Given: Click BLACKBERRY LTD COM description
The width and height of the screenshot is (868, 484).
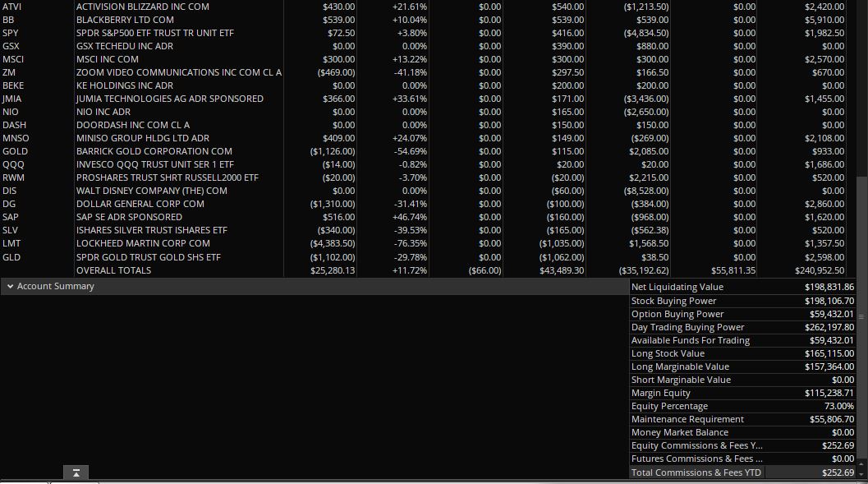Looking at the screenshot, I should coord(125,20).
